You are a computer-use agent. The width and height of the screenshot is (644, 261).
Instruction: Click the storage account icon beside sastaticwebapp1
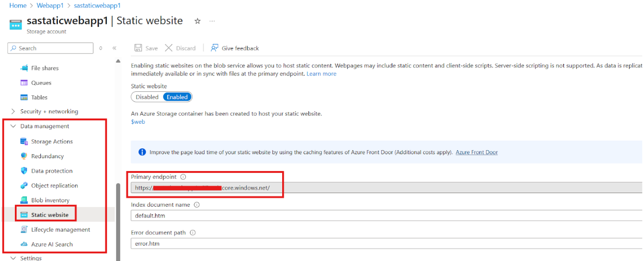[15, 24]
